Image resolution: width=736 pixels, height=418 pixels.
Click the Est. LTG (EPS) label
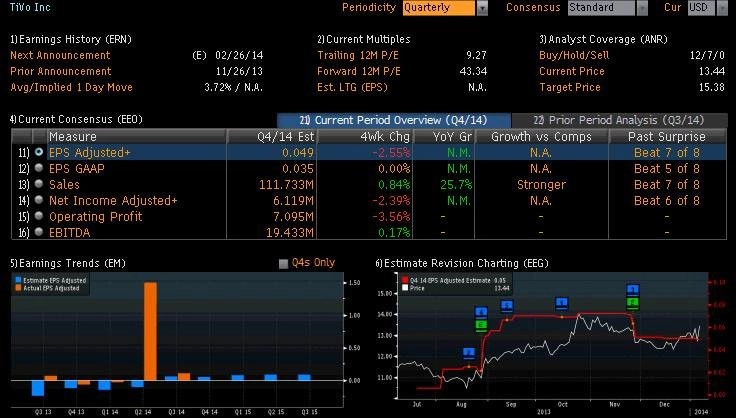pyautogui.click(x=353, y=87)
